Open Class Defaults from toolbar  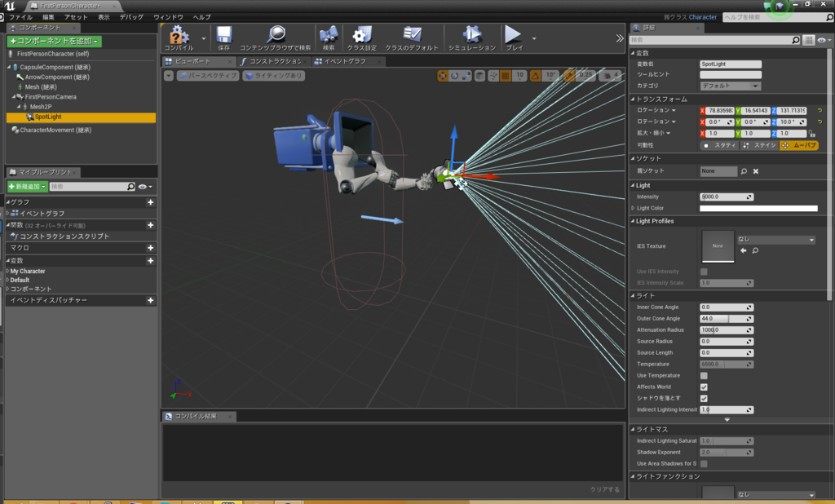pos(412,38)
